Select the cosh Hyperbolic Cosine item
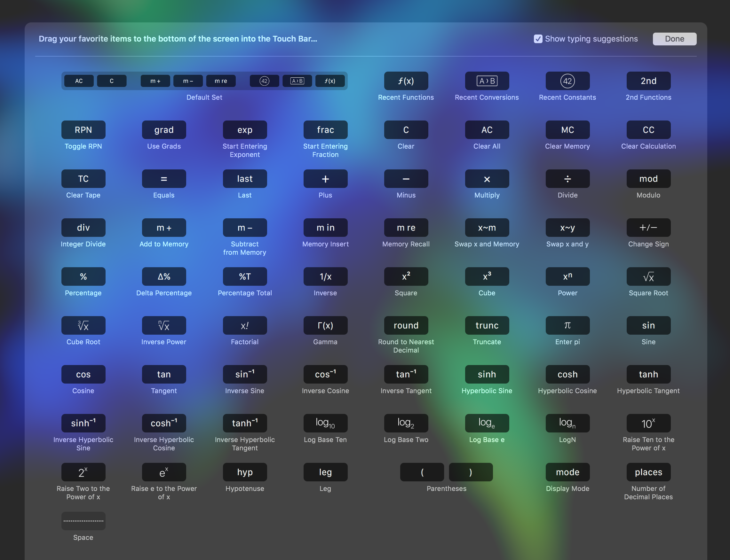This screenshot has height=560, width=730. [567, 374]
